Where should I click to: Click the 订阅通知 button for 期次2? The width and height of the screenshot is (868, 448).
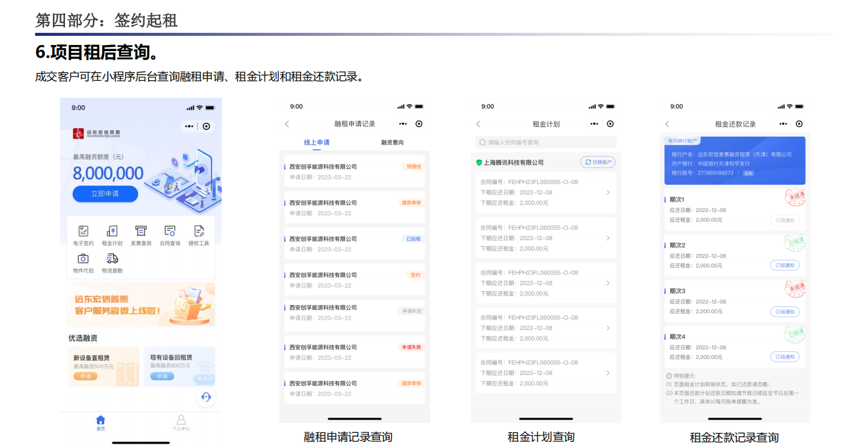785,266
